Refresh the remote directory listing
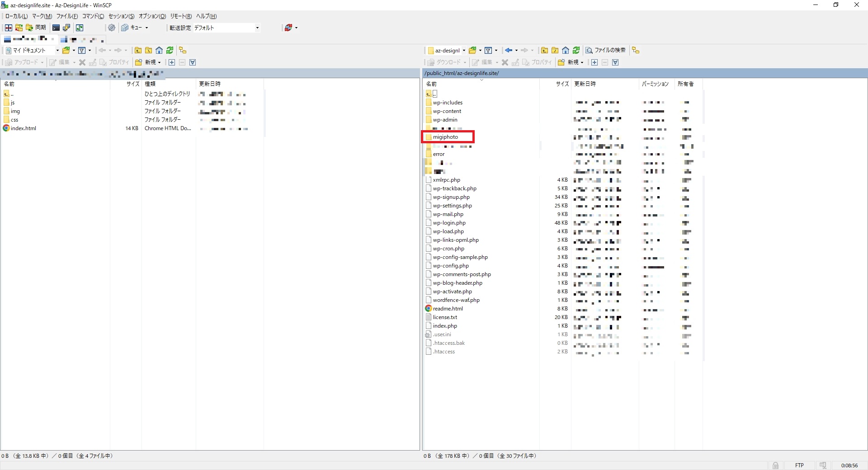 tap(576, 50)
